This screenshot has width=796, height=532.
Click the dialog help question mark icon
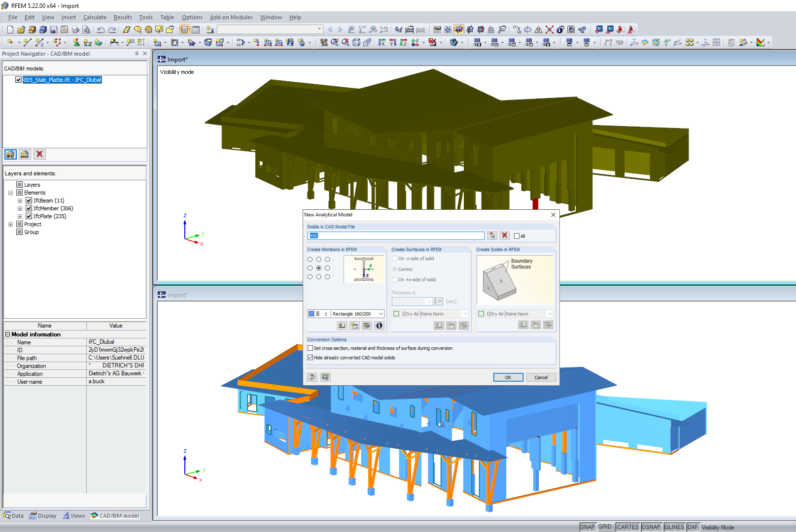(312, 377)
